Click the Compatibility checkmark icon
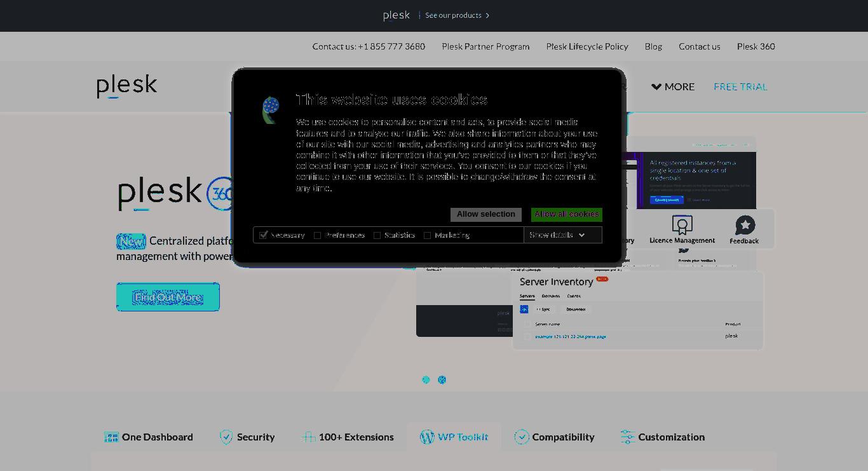The image size is (868, 471). tap(522, 437)
